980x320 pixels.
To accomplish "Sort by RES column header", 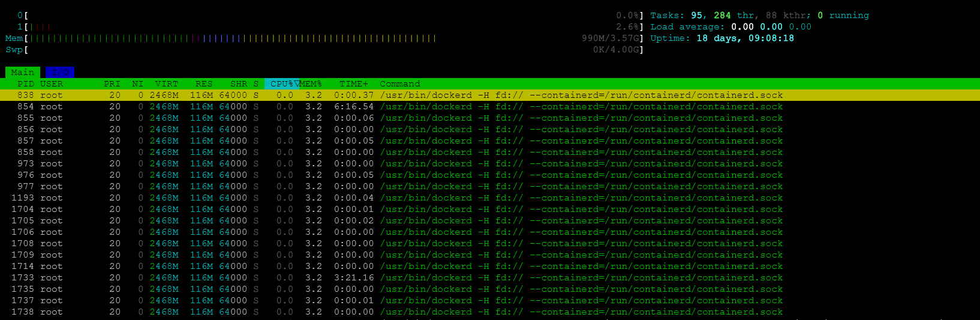I will 204,84.
